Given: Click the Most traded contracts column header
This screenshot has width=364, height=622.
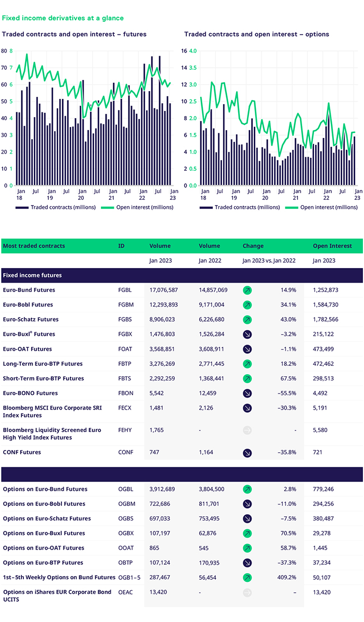Looking at the screenshot, I should tap(34, 246).
